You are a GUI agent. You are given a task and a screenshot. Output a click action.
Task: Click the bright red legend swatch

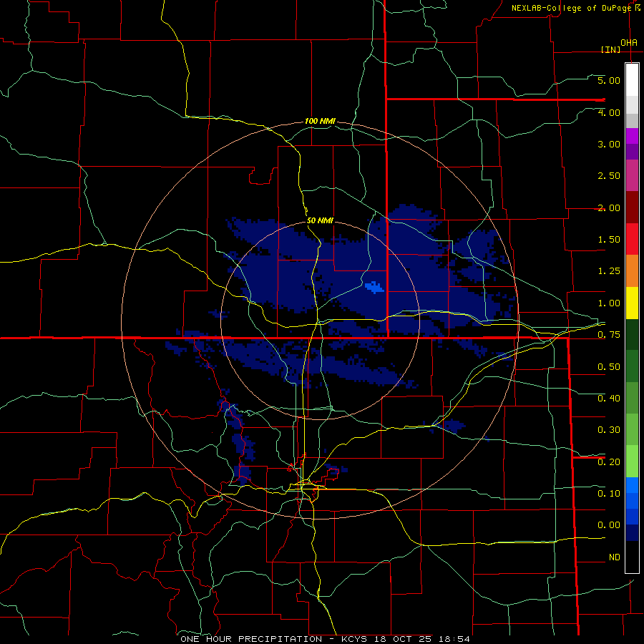[632, 240]
